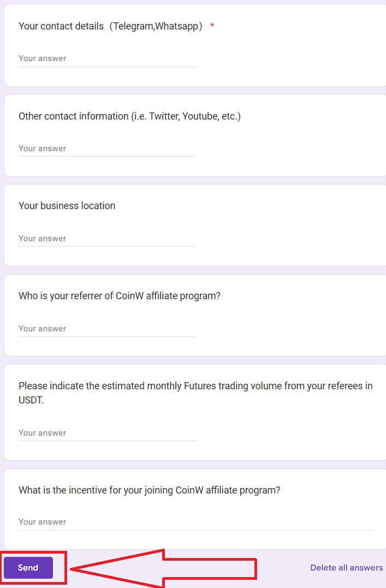Focus the Telegram/Whatsapp contact details answer field
The image size is (386, 588).
[107, 58]
